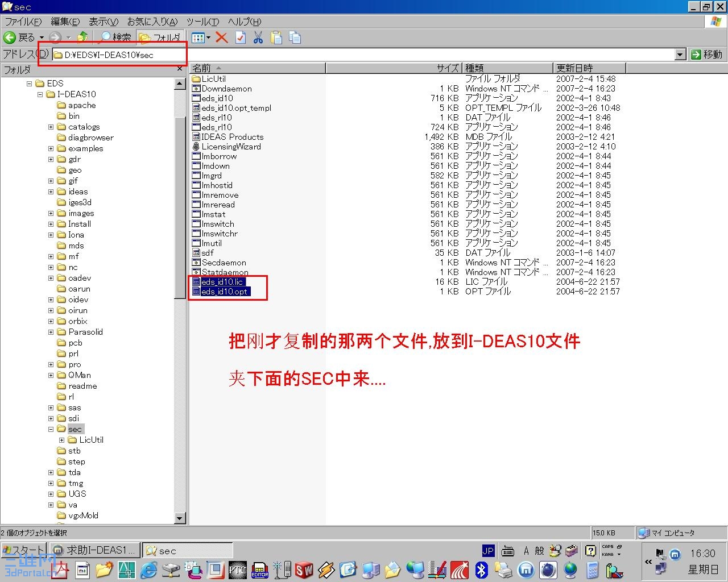Expand the catalogs folder node
This screenshot has width=728, height=582.
click(51, 127)
